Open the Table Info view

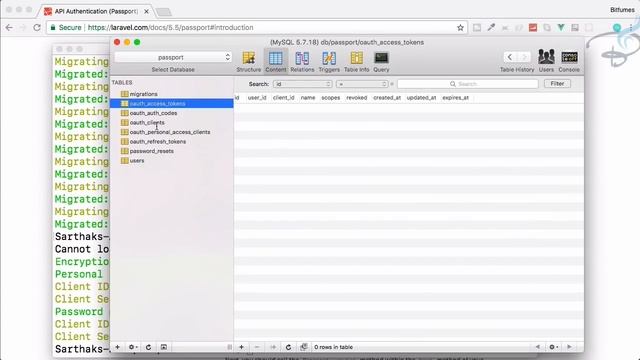click(x=356, y=62)
